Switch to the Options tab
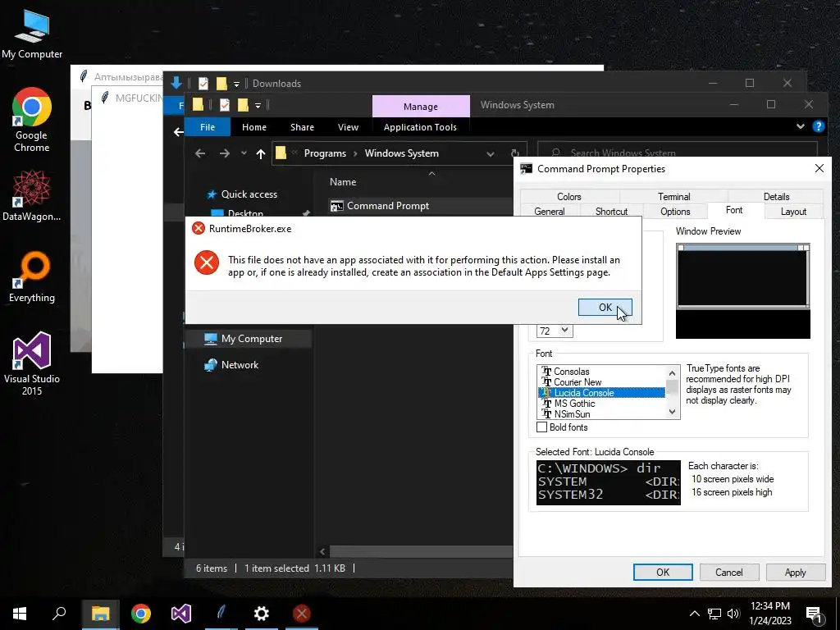The height and width of the screenshot is (630, 840). point(675,211)
